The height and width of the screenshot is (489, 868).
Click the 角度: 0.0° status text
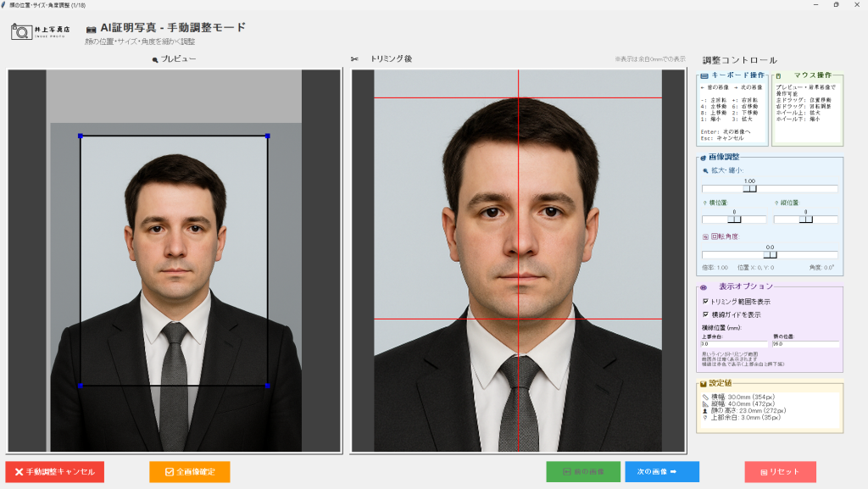pyautogui.click(x=822, y=268)
